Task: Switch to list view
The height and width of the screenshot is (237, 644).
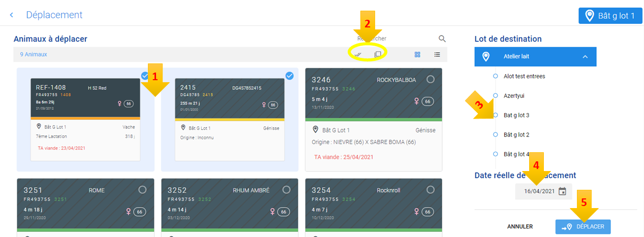Action: (x=437, y=54)
